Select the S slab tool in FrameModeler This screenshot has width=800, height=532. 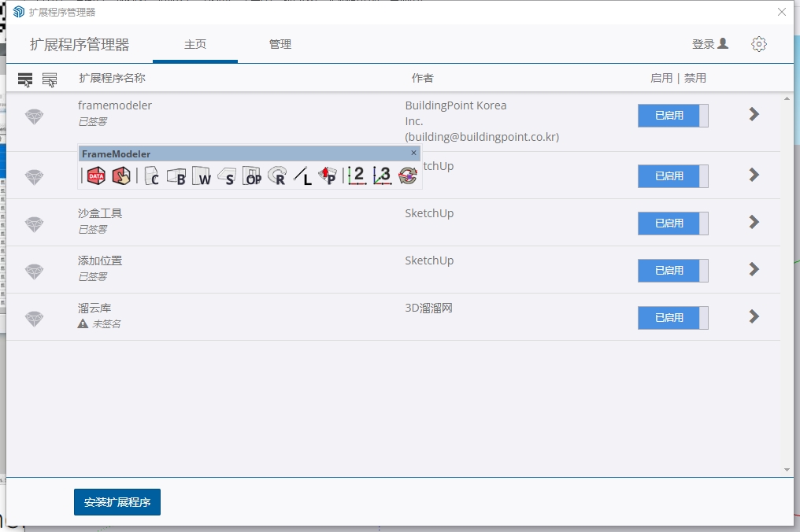(x=227, y=176)
